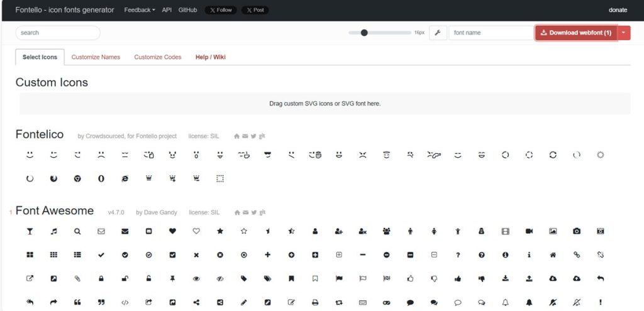Switch to the Customize Names tab

pyautogui.click(x=96, y=57)
